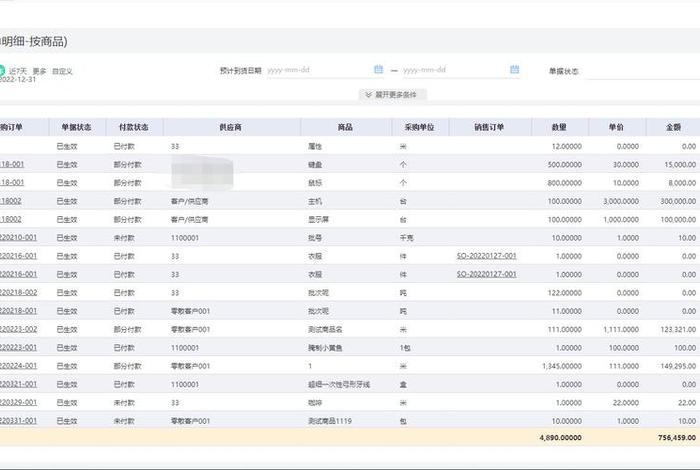
Task: Select the 近7天 quick date filter
Action: pyautogui.click(x=18, y=71)
